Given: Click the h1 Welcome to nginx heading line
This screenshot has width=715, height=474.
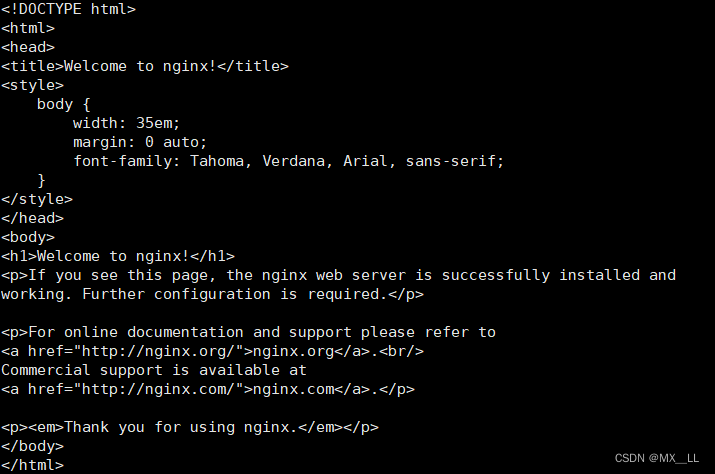Looking at the screenshot, I should point(118,256).
